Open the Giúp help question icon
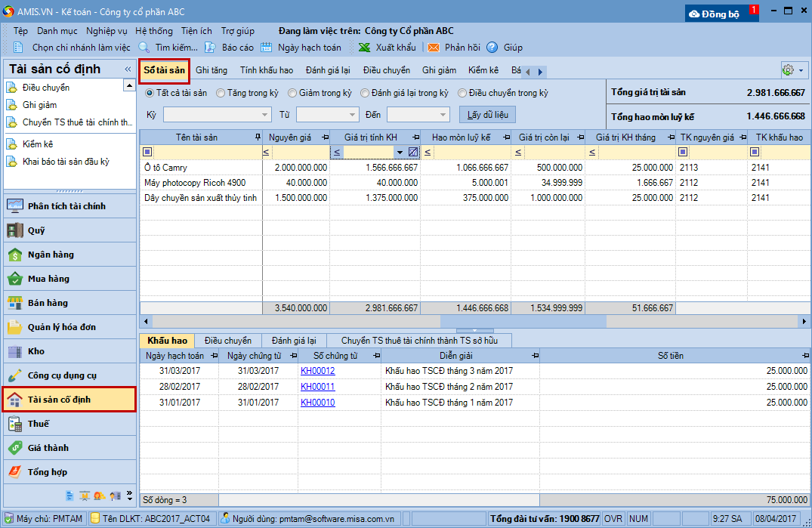This screenshot has height=528, width=812. coord(492,48)
